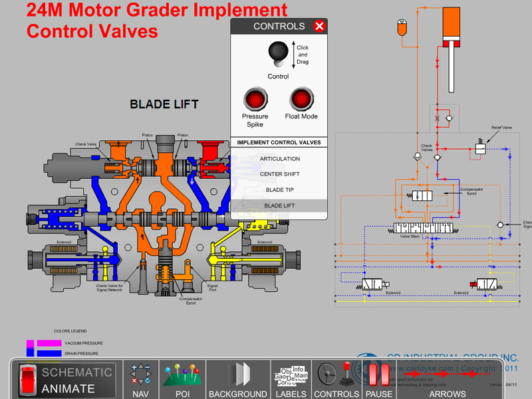Click the Compensator Spool schematic symbol

click(x=422, y=196)
